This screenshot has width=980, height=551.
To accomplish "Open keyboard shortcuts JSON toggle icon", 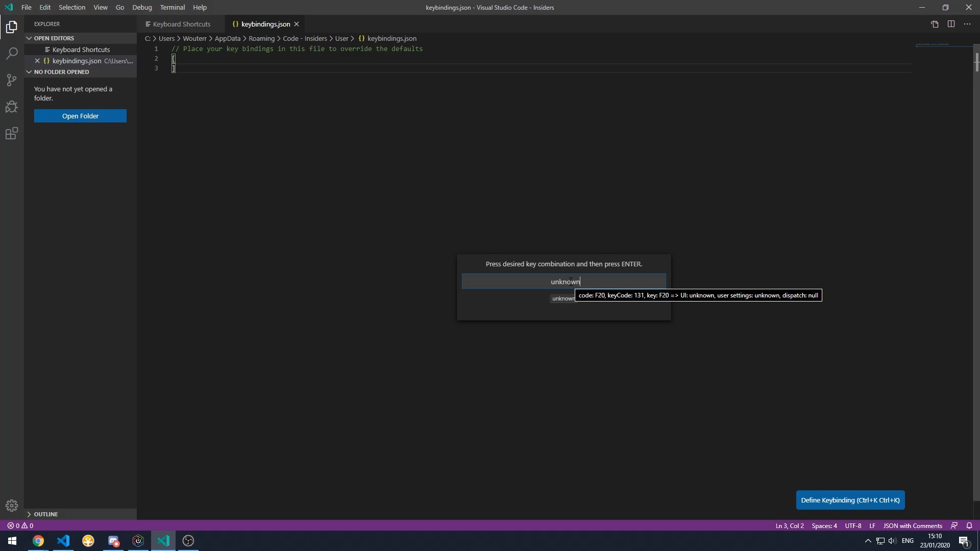I will coord(935,24).
